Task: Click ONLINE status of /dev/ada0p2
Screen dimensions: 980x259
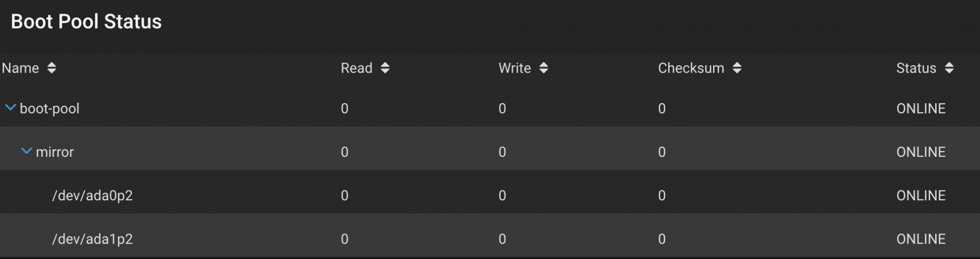Action: [x=921, y=195]
